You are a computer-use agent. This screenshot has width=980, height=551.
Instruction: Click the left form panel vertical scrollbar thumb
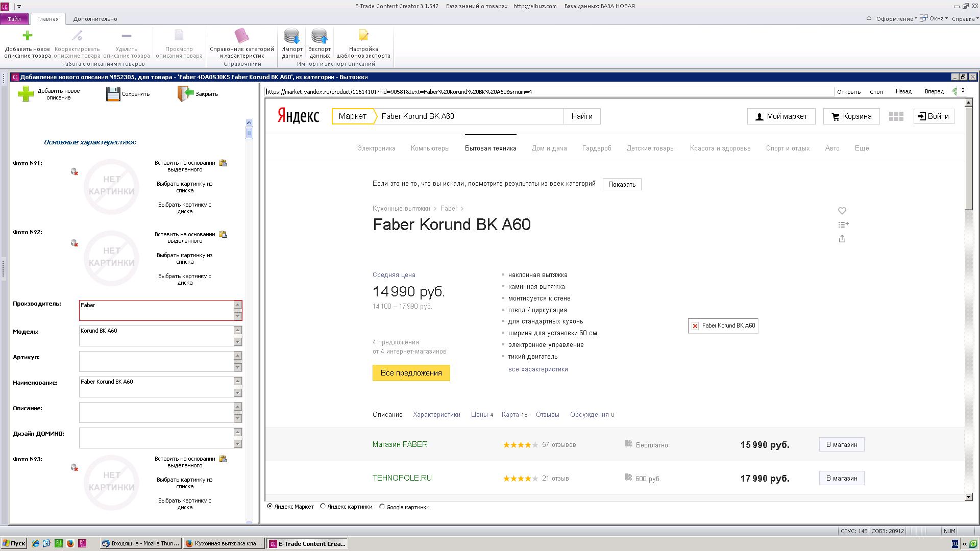[x=249, y=133]
